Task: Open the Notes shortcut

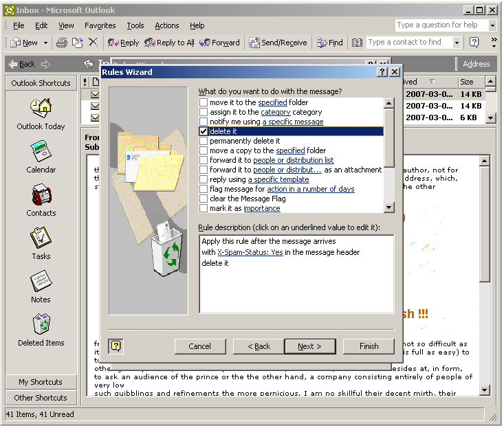Action: click(x=41, y=286)
